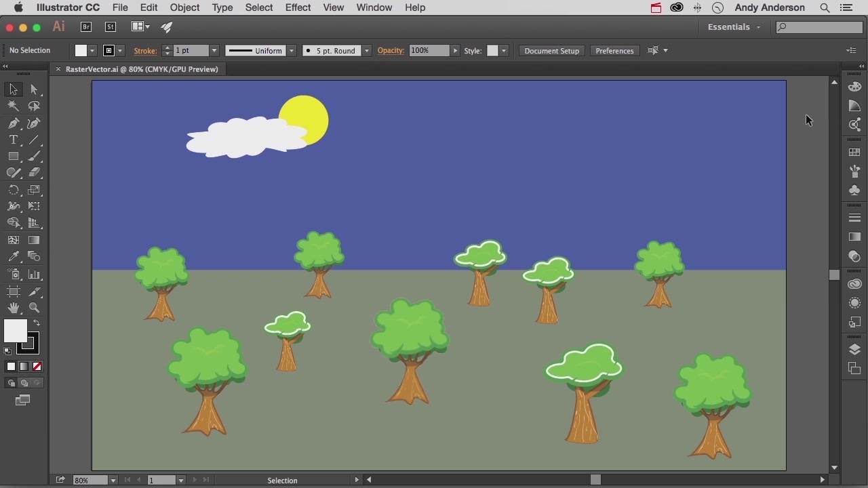
Task: Select the Shape Builder tool
Action: (x=13, y=223)
